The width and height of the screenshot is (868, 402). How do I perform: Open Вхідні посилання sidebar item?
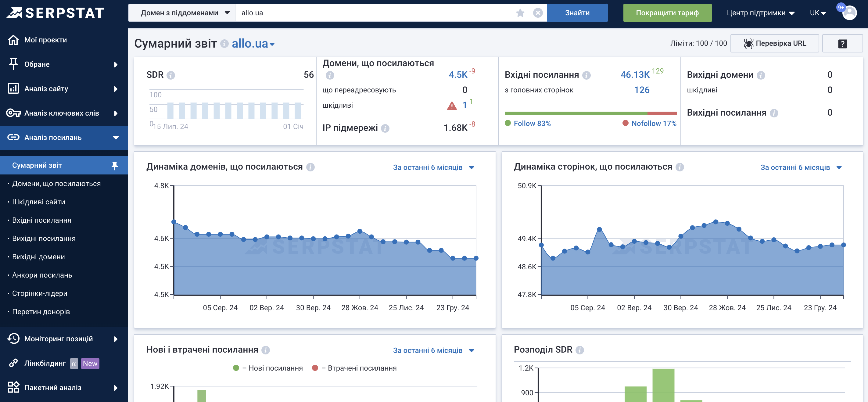click(42, 220)
